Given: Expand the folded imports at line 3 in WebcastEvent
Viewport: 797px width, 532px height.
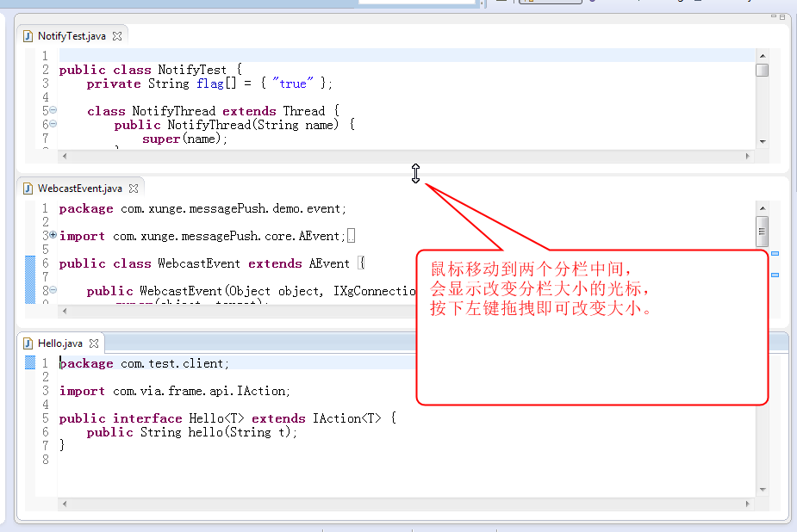Looking at the screenshot, I should tap(53, 235).
